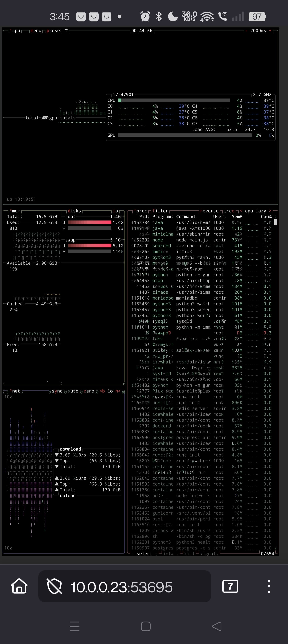Switch to previous network interface with <b
Viewport: 288px width, 644px height.
[102, 391]
